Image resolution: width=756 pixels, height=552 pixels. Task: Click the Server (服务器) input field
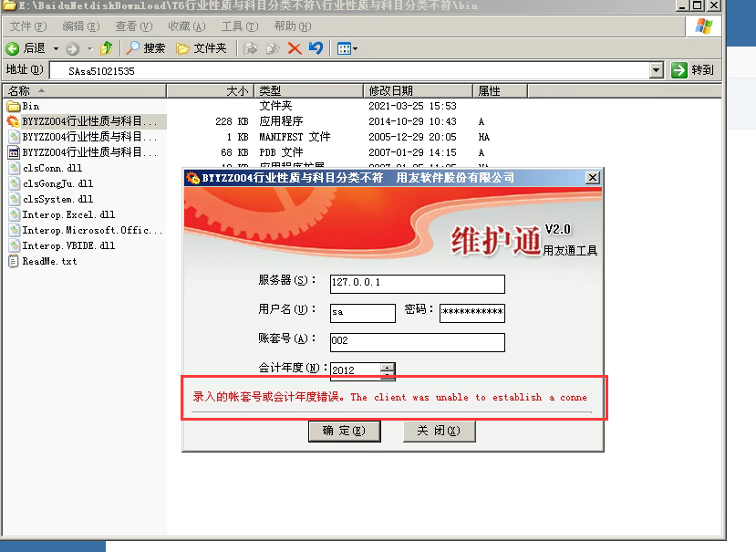[417, 284]
